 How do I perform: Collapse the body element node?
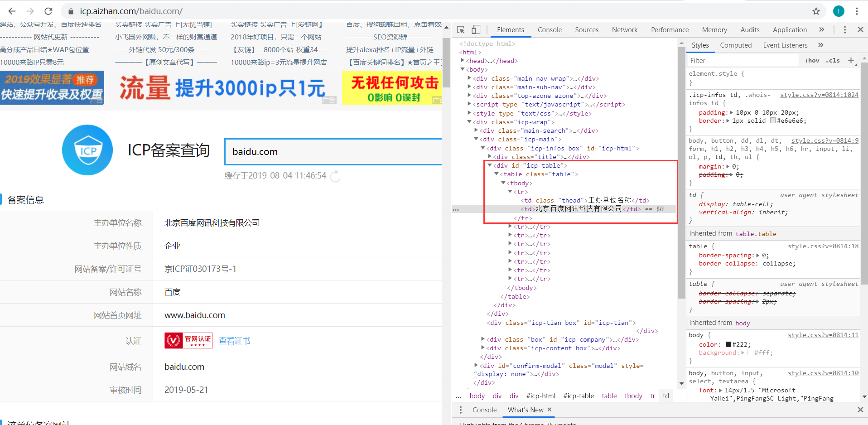pos(463,69)
